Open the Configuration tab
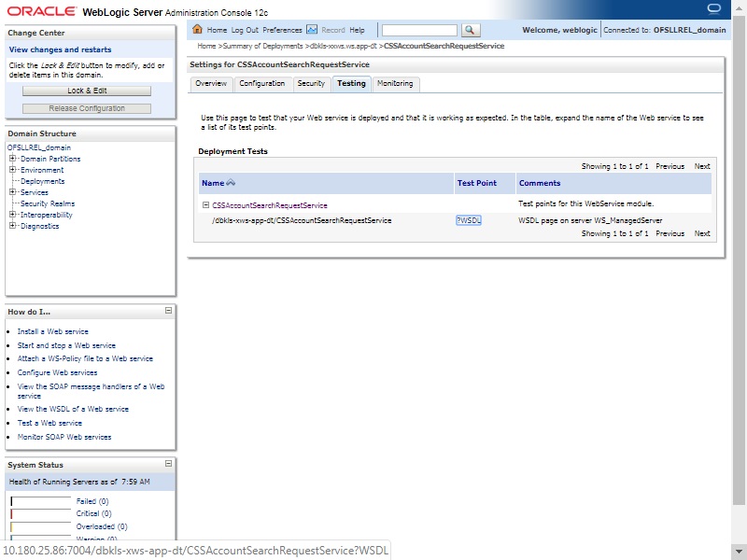 (x=262, y=83)
